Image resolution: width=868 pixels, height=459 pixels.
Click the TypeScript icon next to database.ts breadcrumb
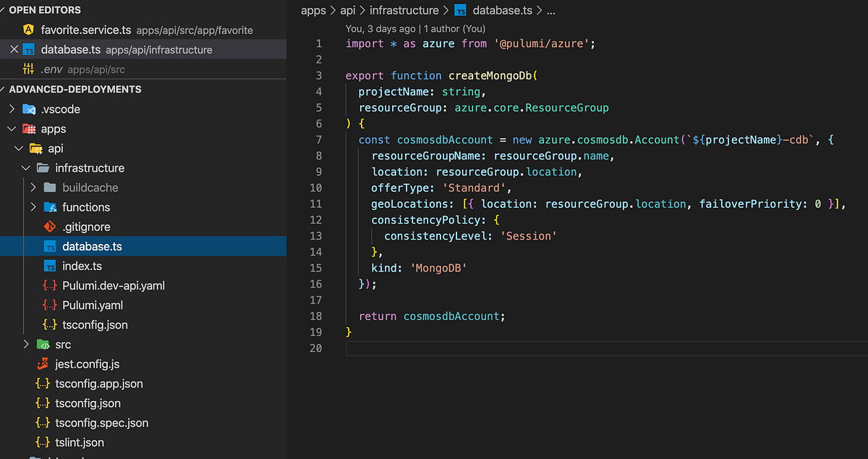(x=459, y=10)
